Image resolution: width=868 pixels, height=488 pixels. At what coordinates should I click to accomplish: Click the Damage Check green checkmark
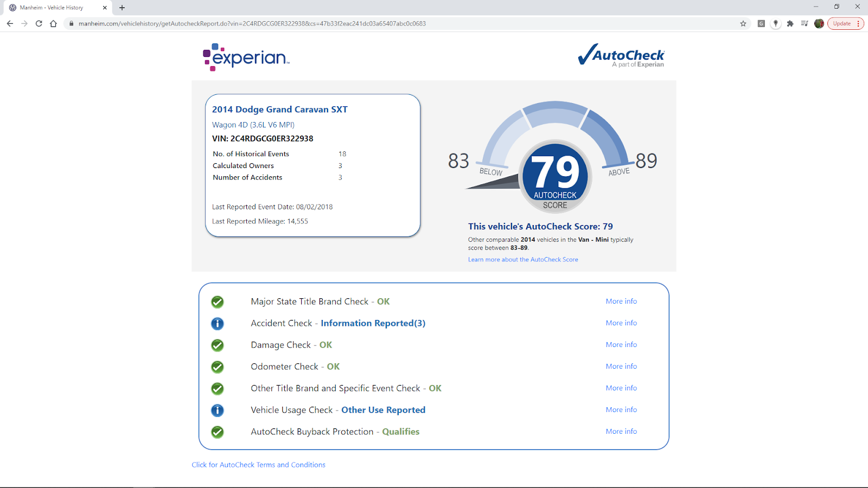click(218, 345)
